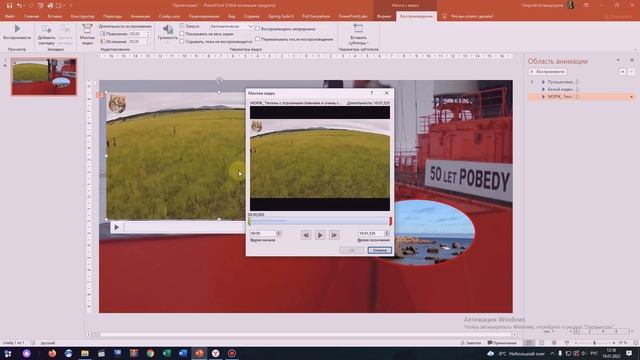The height and width of the screenshot is (360, 640).
Task: Enable Воспроизводить непрерывно checkbox
Action: pos(258,29)
